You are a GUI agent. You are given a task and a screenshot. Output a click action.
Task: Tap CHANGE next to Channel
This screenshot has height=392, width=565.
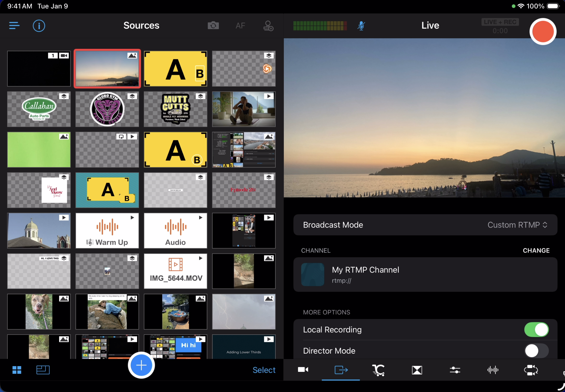(536, 250)
